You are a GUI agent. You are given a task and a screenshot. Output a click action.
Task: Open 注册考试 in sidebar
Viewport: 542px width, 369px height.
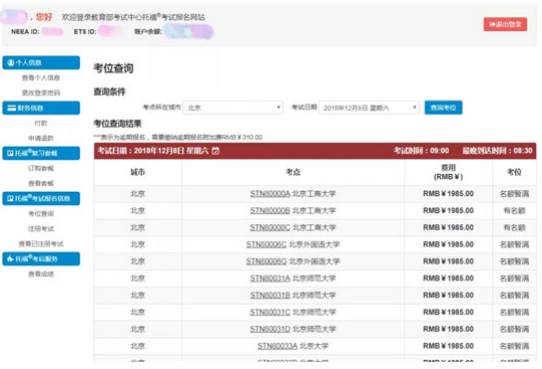coord(41,229)
